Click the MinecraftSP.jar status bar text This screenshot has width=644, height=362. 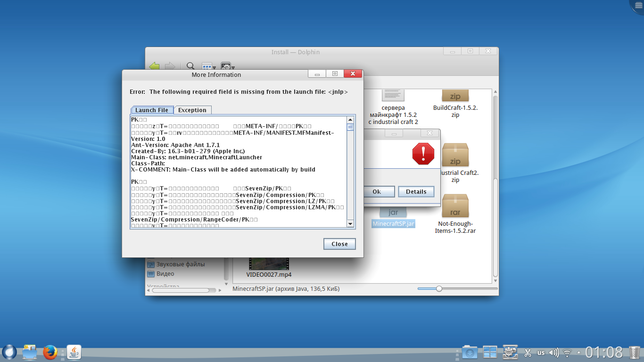(286, 288)
